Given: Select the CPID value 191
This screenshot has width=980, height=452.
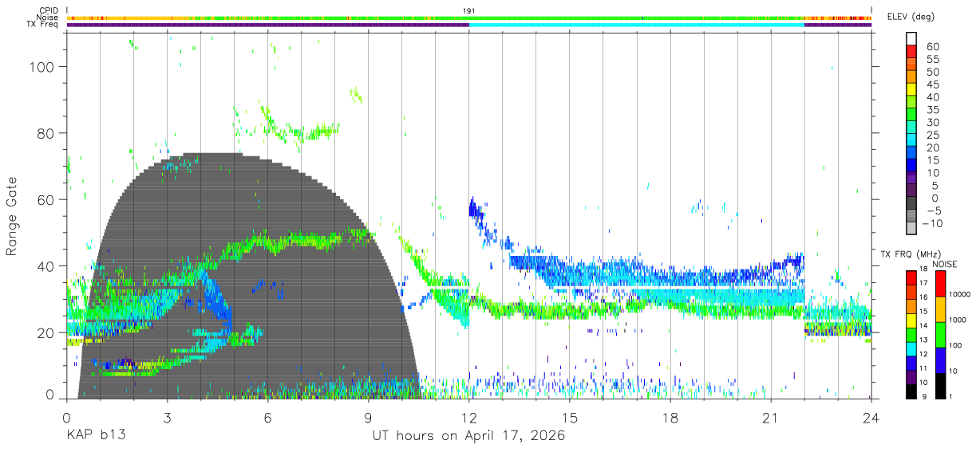Looking at the screenshot, I should coord(469,10).
